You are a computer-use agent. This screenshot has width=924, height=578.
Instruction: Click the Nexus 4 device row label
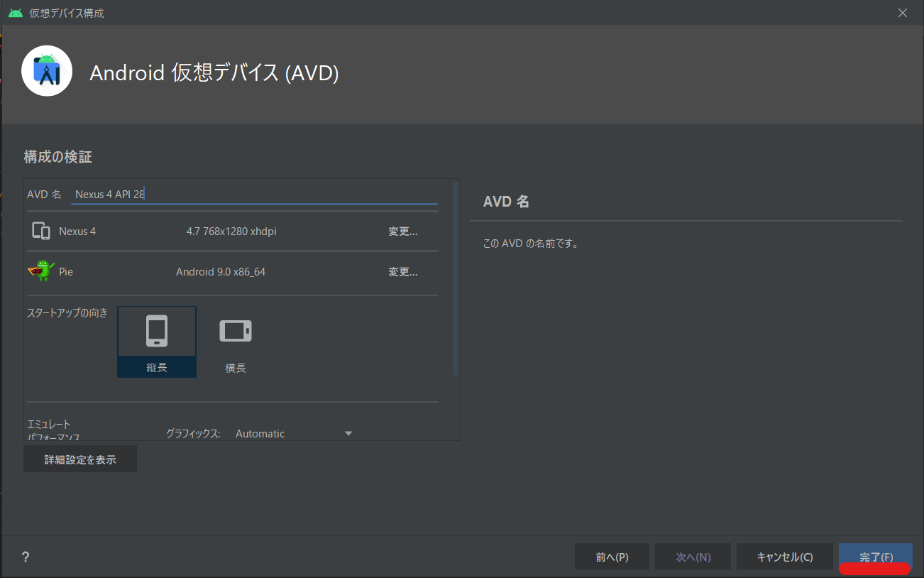pos(77,231)
